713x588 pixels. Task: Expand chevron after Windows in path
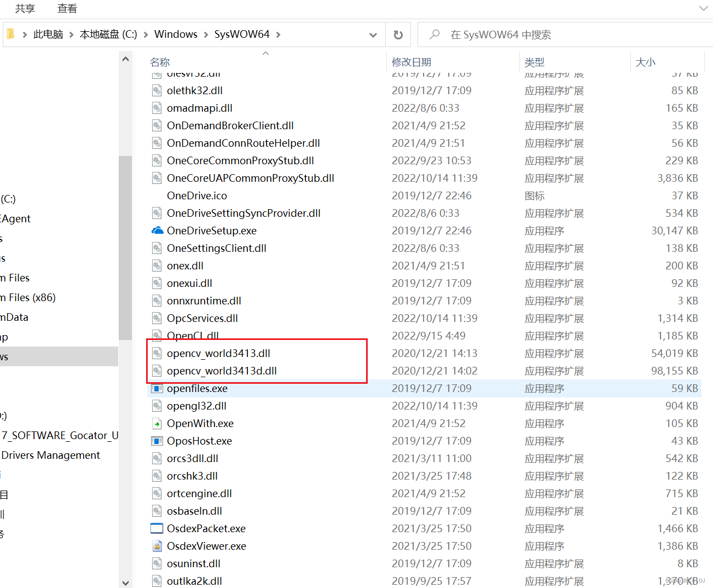(x=206, y=34)
